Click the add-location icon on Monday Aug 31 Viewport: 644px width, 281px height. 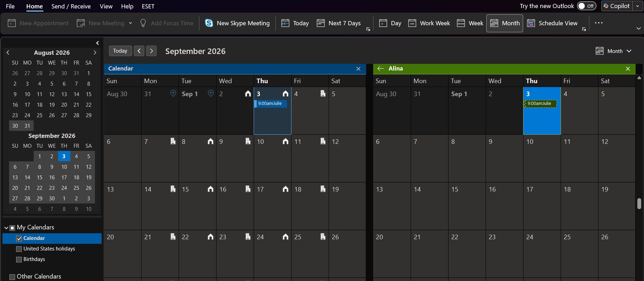point(173,93)
